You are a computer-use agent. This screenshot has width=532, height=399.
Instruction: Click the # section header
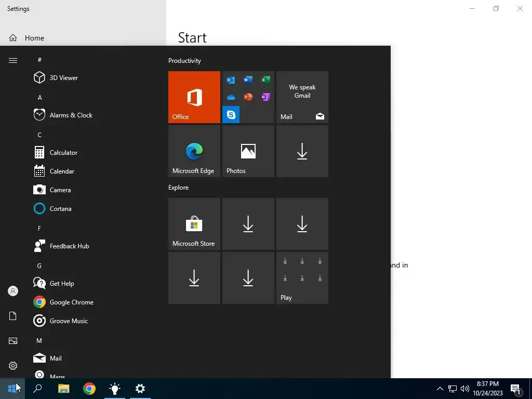tap(39, 60)
